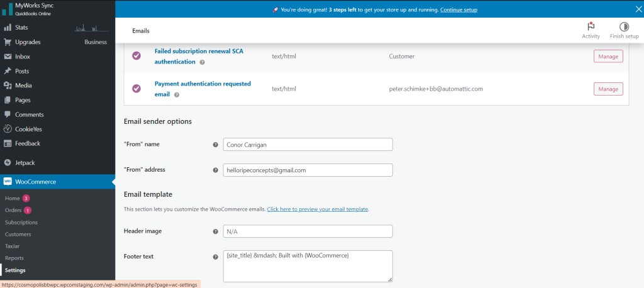This screenshot has width=644, height=288.
Task: Manage the Payment authentication requested email
Action: [608, 89]
